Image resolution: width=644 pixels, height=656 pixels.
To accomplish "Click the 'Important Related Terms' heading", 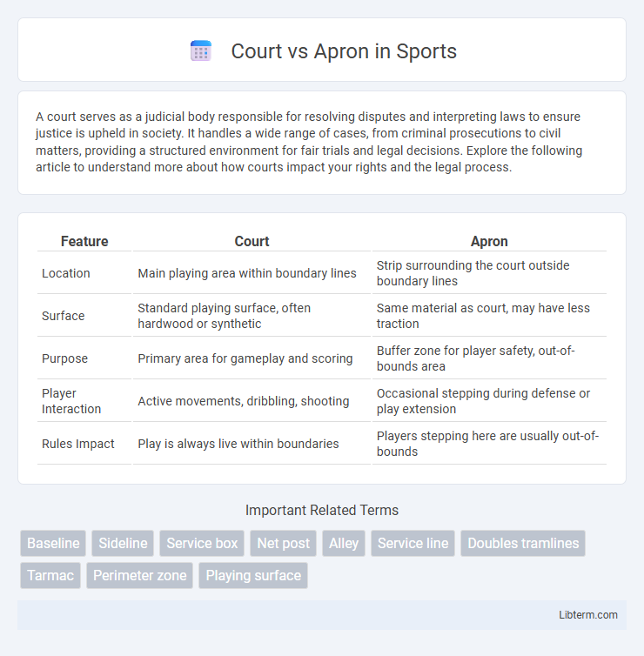I will (322, 510).
